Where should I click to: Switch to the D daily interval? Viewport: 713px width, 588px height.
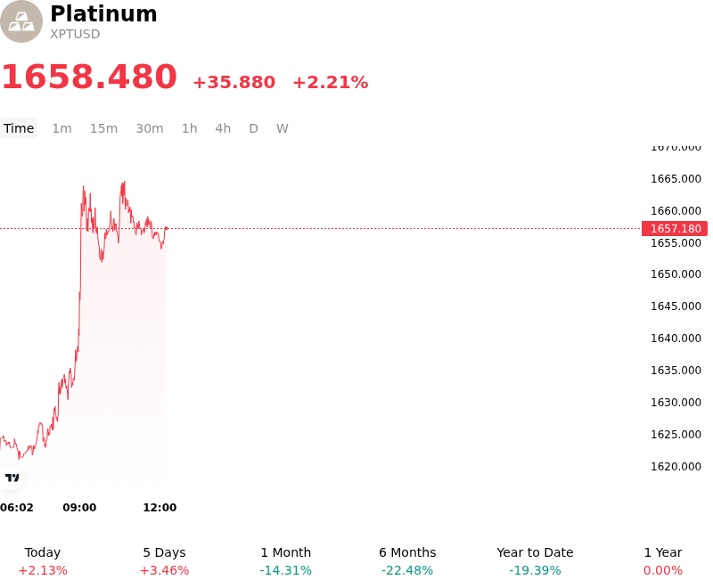[253, 128]
